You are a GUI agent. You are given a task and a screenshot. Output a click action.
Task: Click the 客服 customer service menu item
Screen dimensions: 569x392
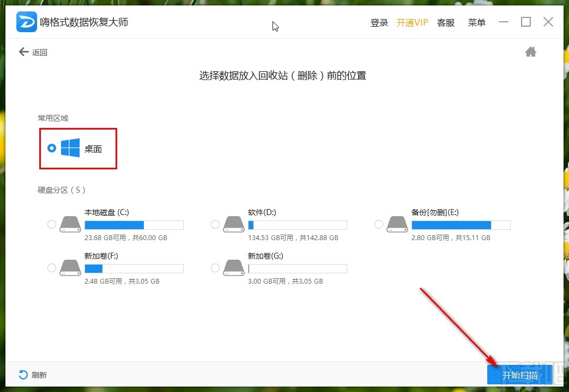pos(445,22)
